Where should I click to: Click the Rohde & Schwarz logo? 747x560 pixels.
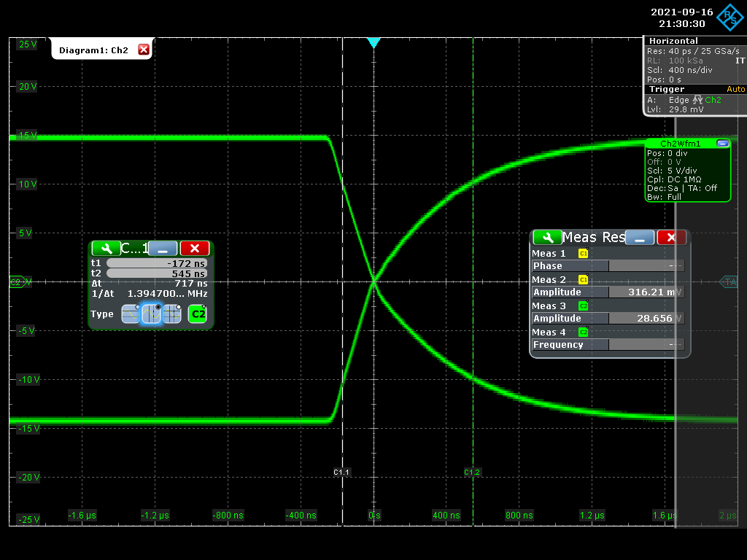coord(729,17)
